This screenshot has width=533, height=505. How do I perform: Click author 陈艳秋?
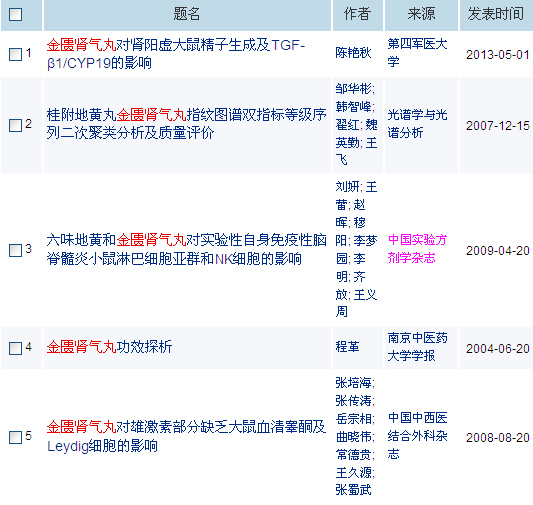(353, 53)
